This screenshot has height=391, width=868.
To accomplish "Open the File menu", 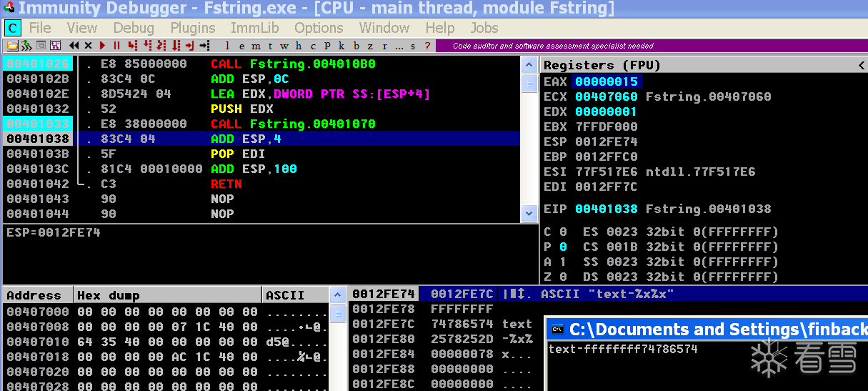I will pyautogui.click(x=40, y=28).
